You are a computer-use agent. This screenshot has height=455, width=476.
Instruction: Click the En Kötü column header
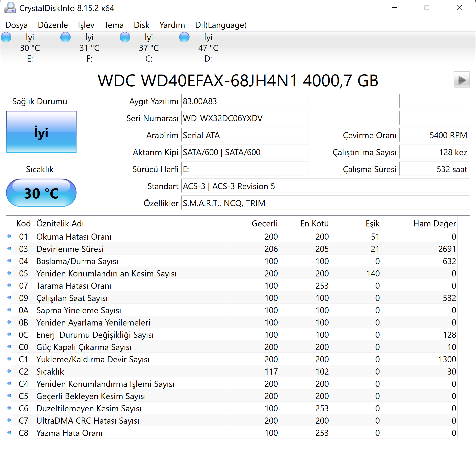pos(305,223)
